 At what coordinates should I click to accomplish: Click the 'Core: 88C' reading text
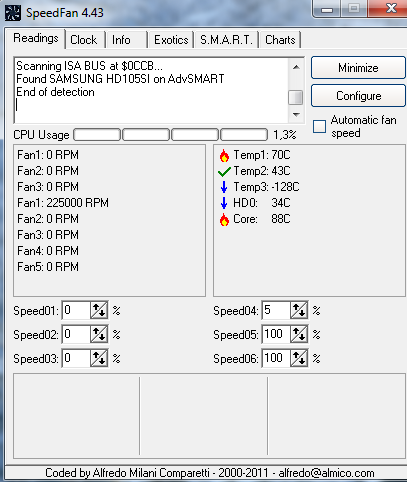262,219
